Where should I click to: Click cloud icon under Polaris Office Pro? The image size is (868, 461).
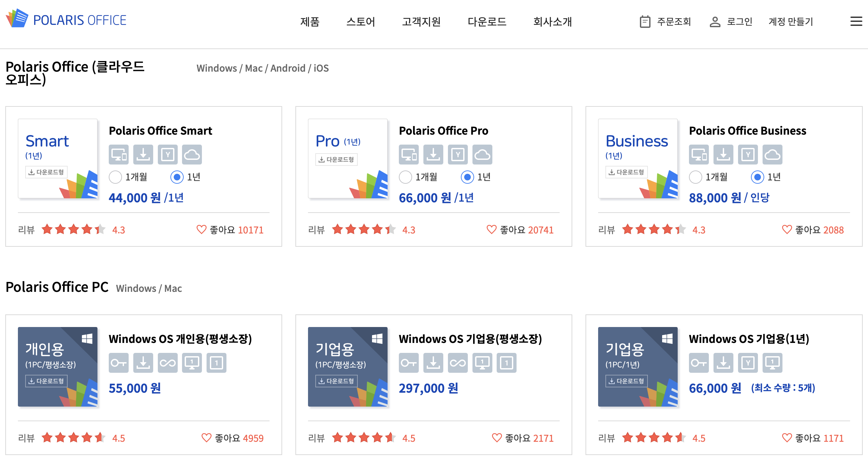point(482,154)
